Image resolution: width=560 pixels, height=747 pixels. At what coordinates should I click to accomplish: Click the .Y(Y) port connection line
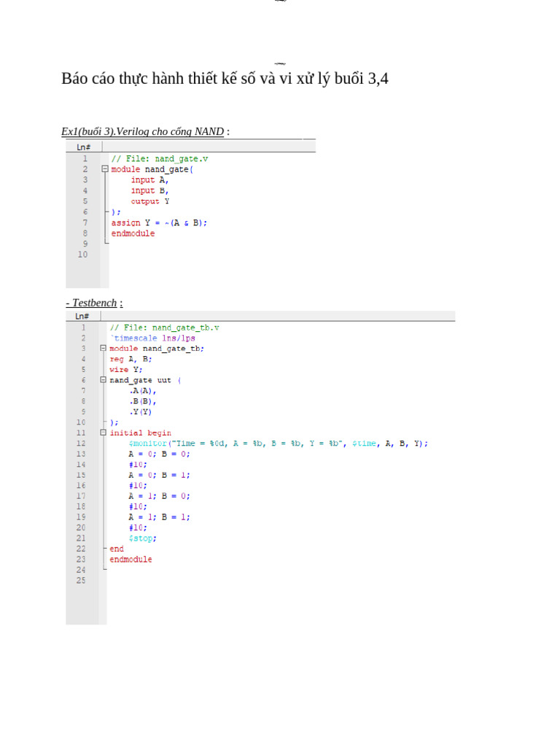pos(141,411)
